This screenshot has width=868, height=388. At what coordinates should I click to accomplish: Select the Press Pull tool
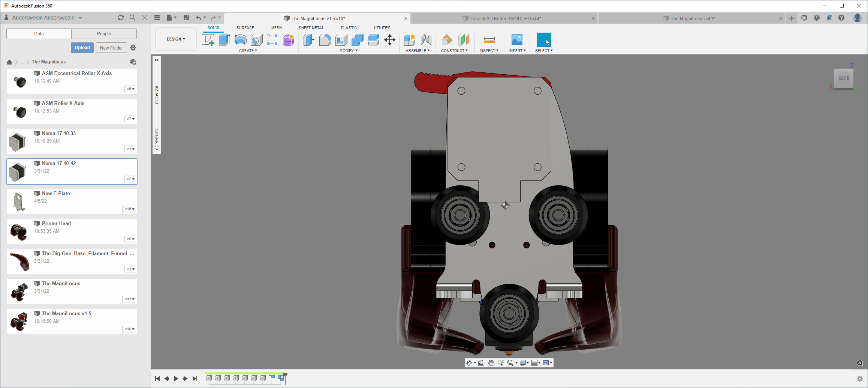(x=309, y=40)
